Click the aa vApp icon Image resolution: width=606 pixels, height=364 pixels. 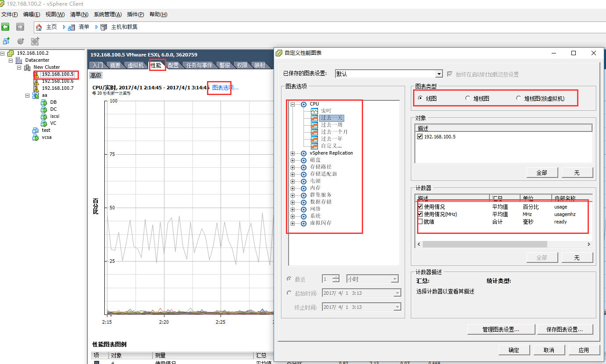[x=36, y=95]
